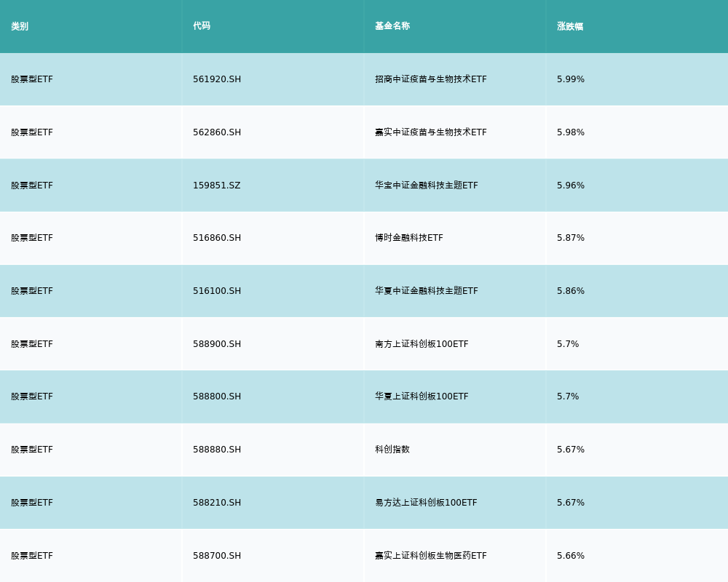Click the 5.98% change value
The height and width of the screenshot is (582, 728).
pyautogui.click(x=571, y=132)
